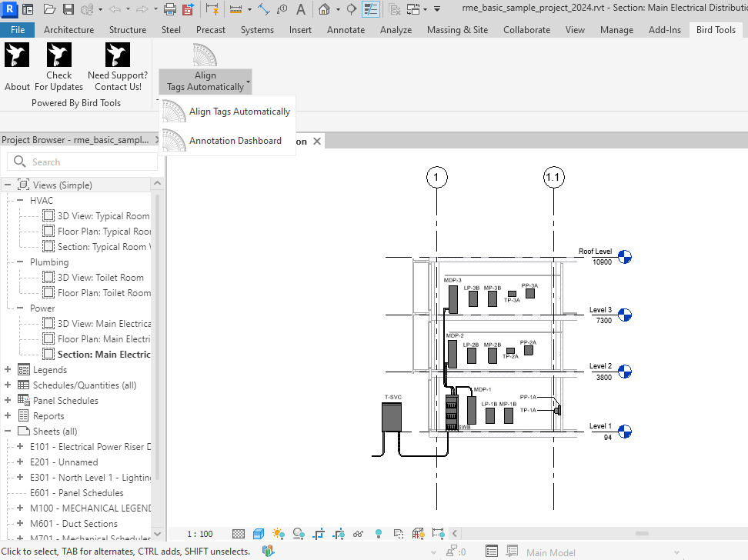Click Need Support? Contact Us! button
This screenshot has width=748, height=560.
tap(118, 67)
